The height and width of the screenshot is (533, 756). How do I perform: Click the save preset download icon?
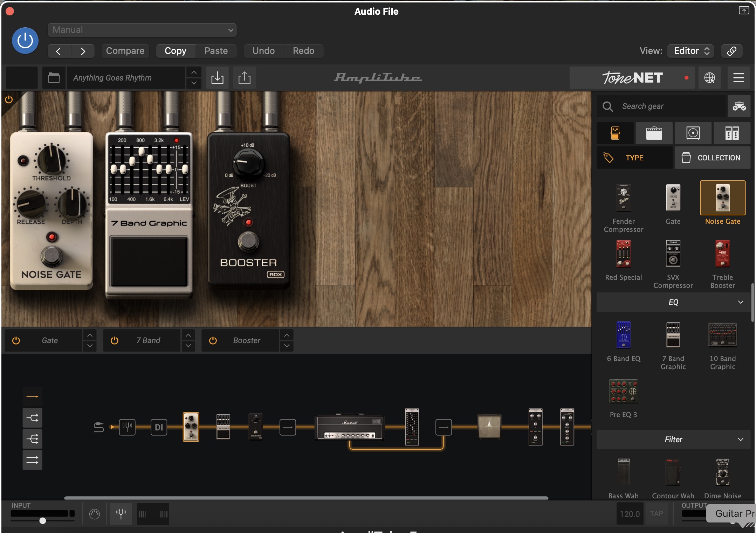tap(217, 78)
